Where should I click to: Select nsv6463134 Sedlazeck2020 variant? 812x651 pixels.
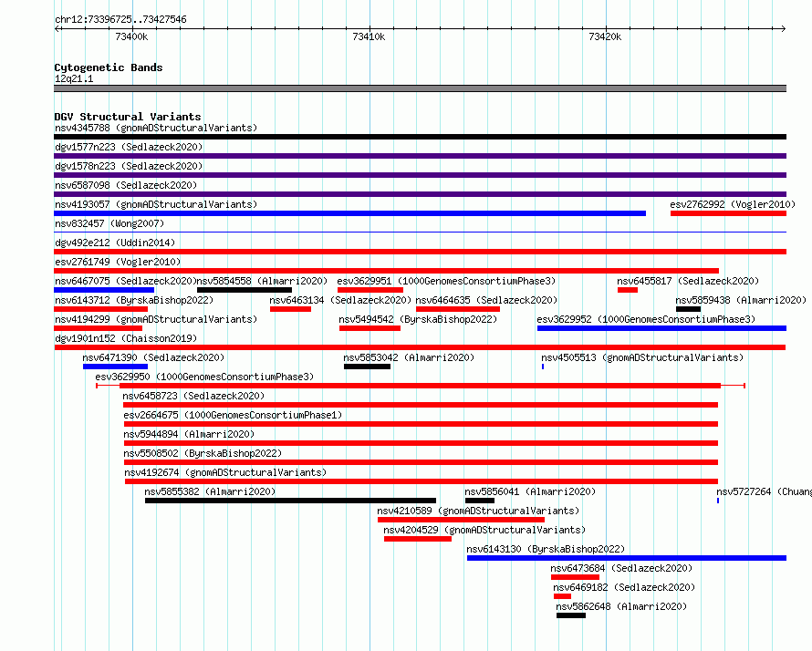pyautogui.click(x=290, y=309)
